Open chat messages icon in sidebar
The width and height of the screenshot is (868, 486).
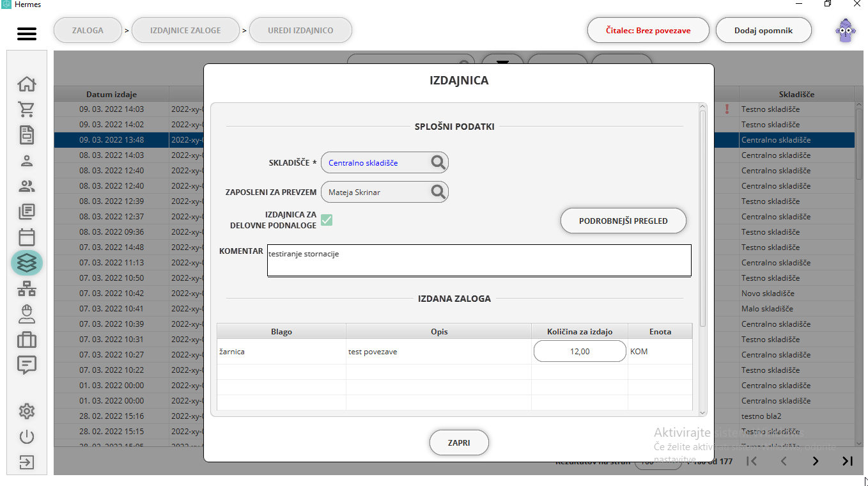pyautogui.click(x=27, y=365)
